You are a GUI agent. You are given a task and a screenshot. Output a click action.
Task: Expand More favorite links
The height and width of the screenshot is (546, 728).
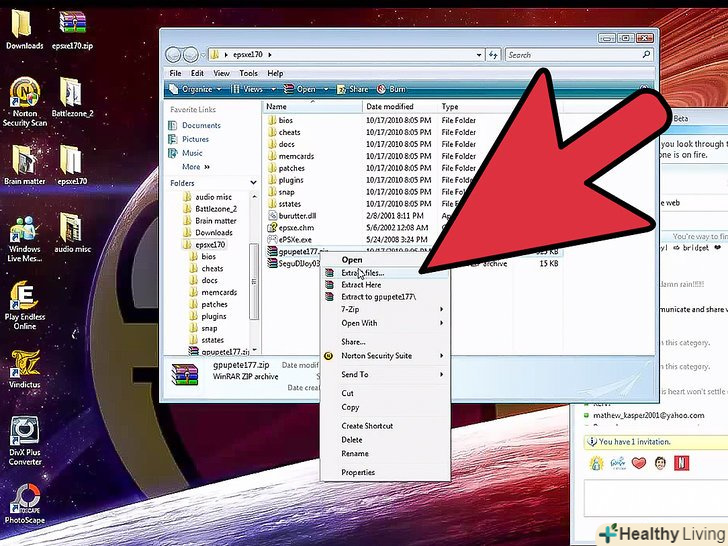196,167
